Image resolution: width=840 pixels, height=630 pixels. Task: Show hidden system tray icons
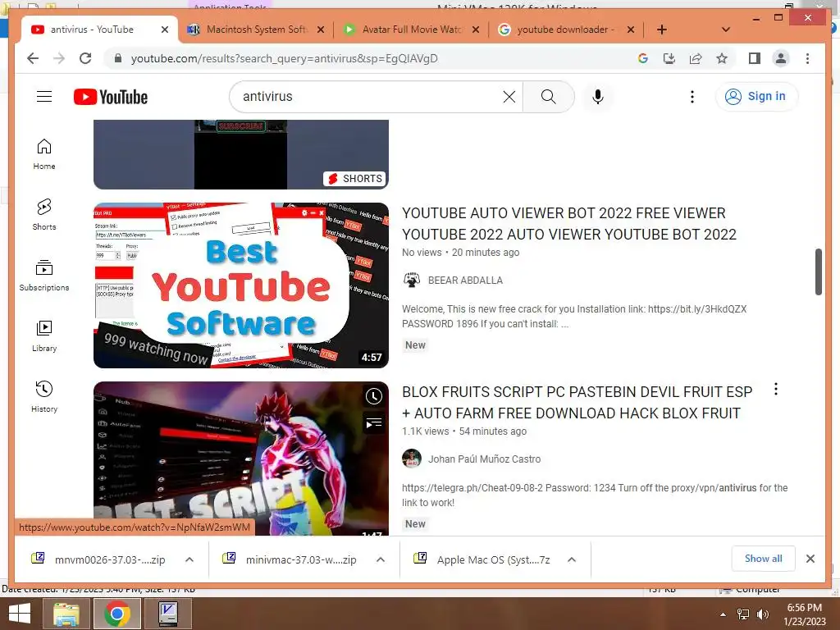click(x=723, y=614)
